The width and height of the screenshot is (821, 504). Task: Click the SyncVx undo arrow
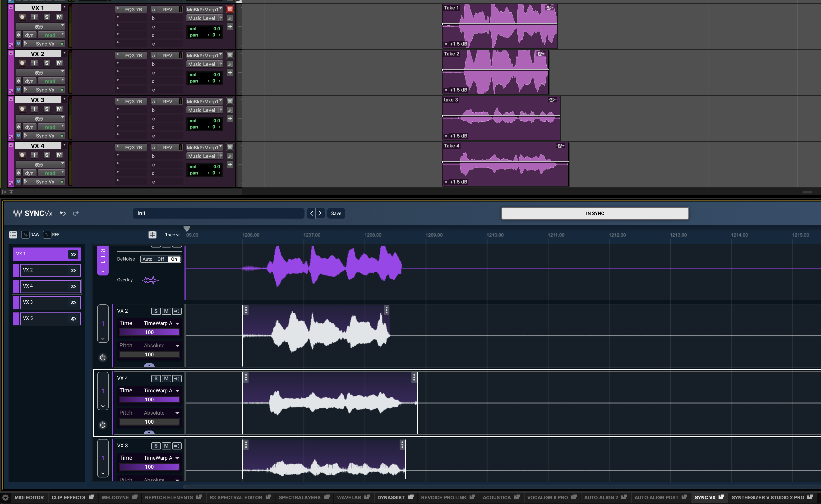[x=63, y=213]
